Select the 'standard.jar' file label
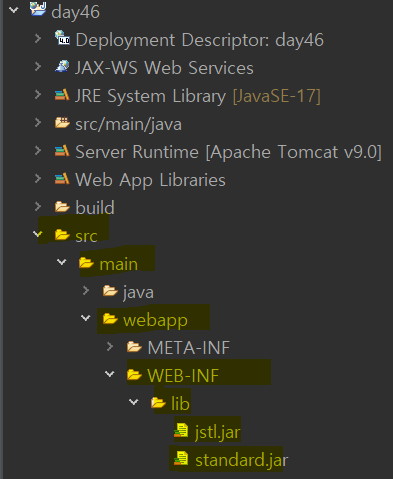The image size is (393, 479). coord(242,460)
